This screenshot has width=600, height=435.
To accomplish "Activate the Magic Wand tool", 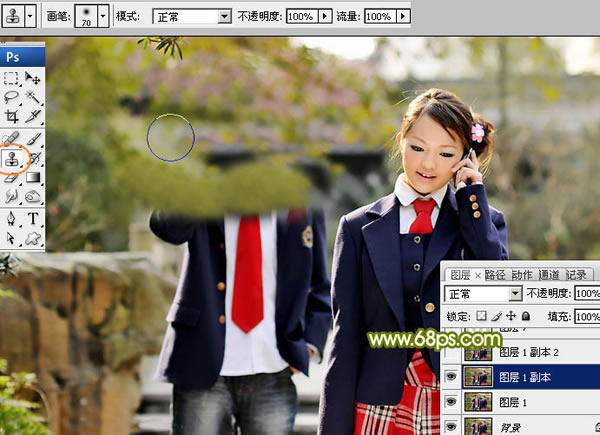I will pos(33,98).
